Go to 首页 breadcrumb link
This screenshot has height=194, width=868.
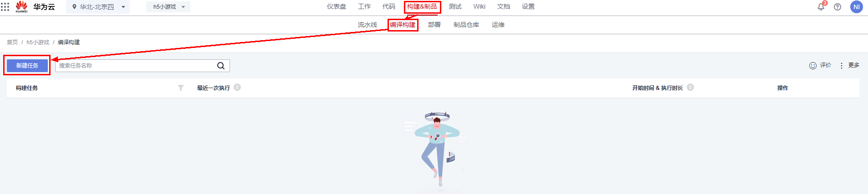12,42
